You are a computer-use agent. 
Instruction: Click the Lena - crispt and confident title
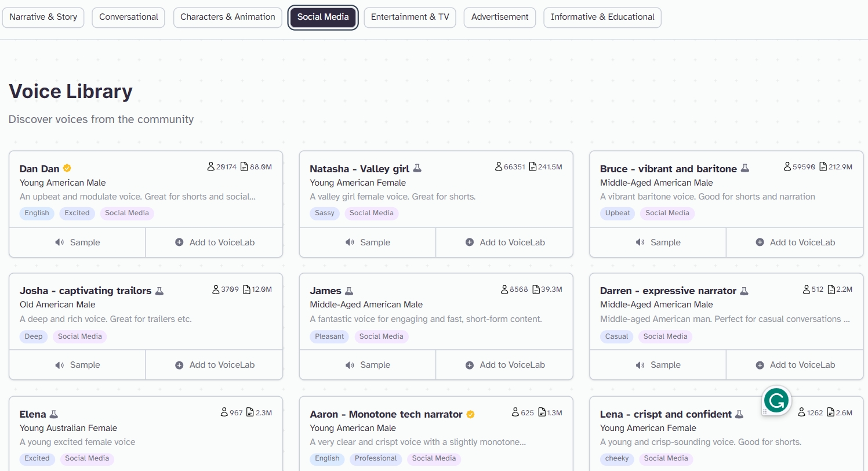[666, 414]
